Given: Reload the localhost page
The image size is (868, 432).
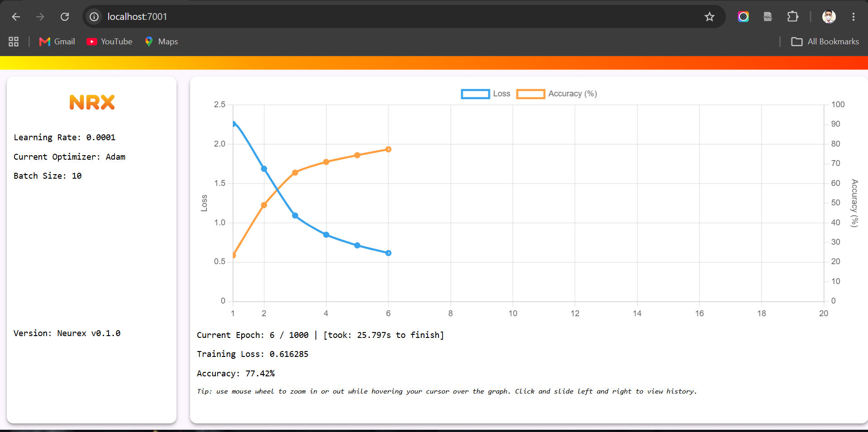Looking at the screenshot, I should [65, 17].
